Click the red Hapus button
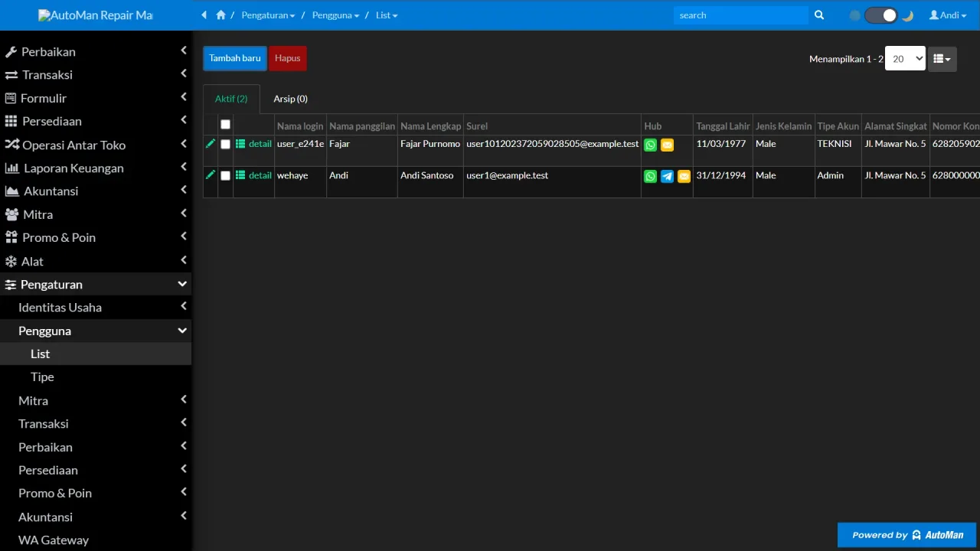 point(288,58)
